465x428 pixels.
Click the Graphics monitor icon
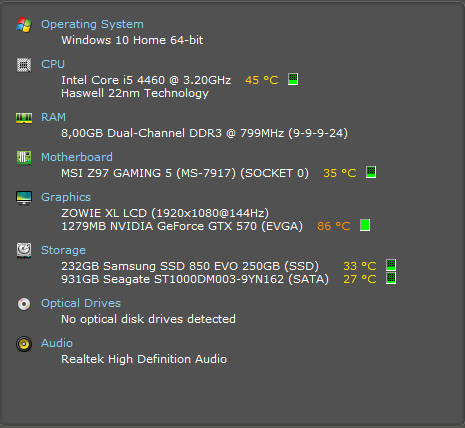[x=24, y=197]
